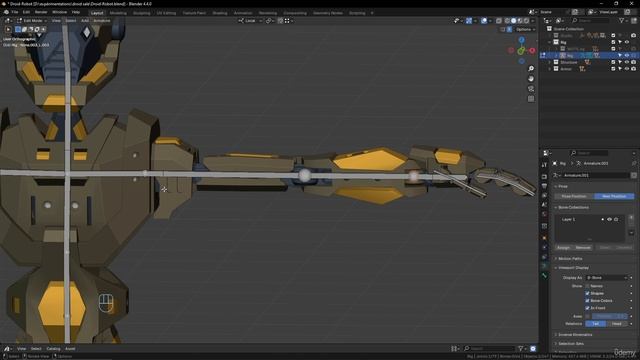This screenshot has height=360, width=640.
Task: Toggle snapping magnet icon
Action: click(x=280, y=20)
